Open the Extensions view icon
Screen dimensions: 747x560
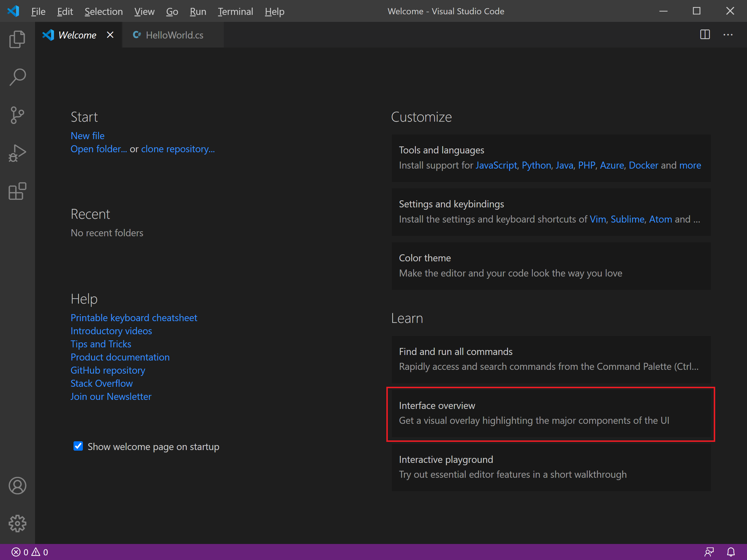click(17, 191)
